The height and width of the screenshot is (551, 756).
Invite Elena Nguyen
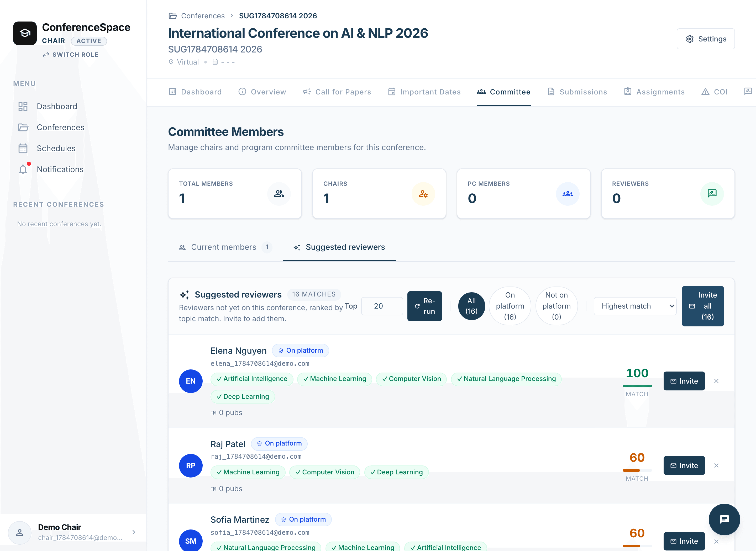(684, 381)
